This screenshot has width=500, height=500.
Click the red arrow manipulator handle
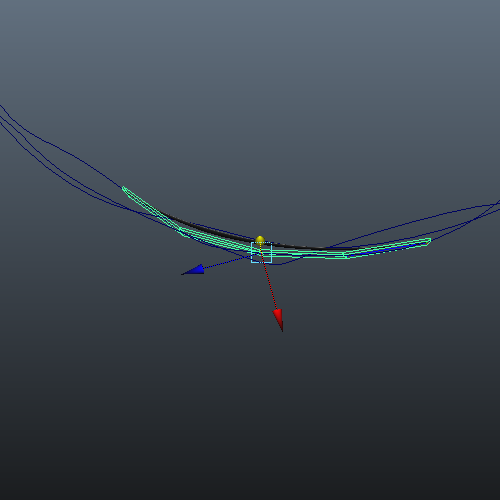(278, 319)
